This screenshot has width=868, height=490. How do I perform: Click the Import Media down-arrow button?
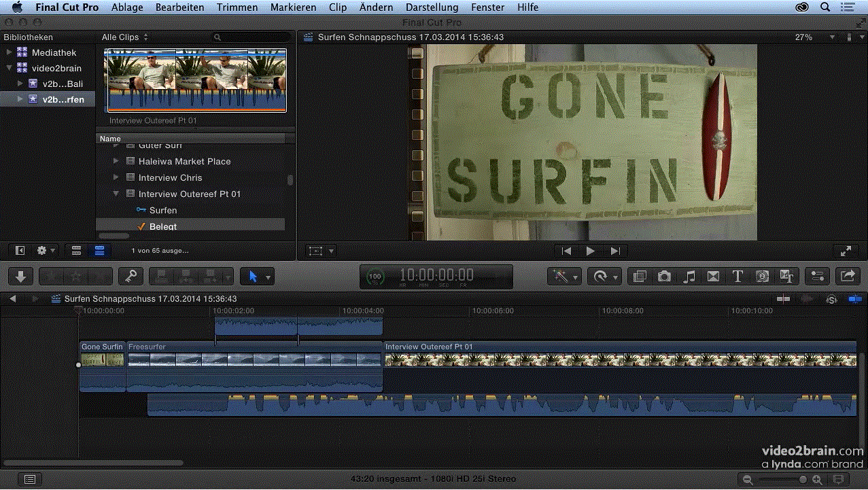coord(20,277)
